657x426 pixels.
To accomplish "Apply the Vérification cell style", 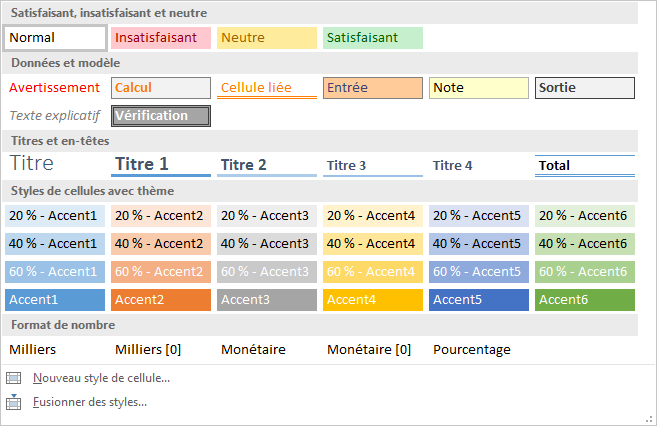I will pos(161,116).
